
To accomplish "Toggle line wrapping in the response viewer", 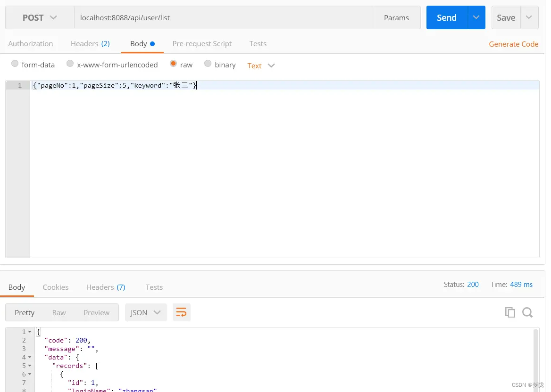I will [182, 312].
